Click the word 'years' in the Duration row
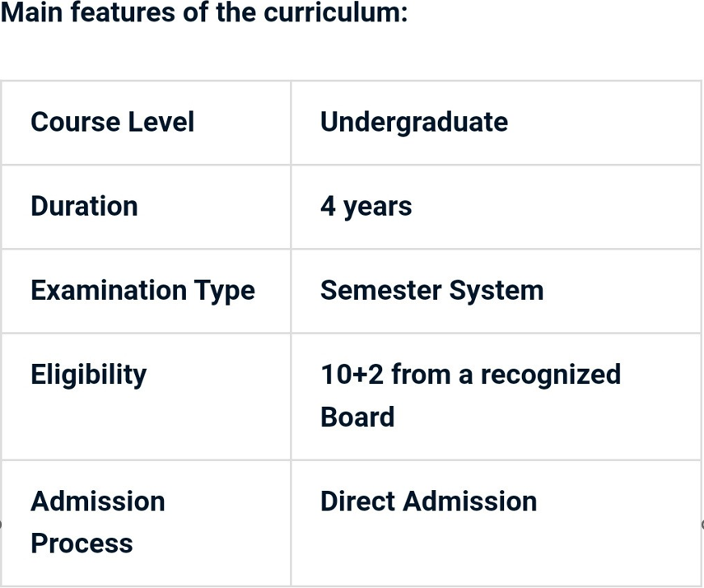This screenshot has width=704, height=588. pyautogui.click(x=378, y=207)
